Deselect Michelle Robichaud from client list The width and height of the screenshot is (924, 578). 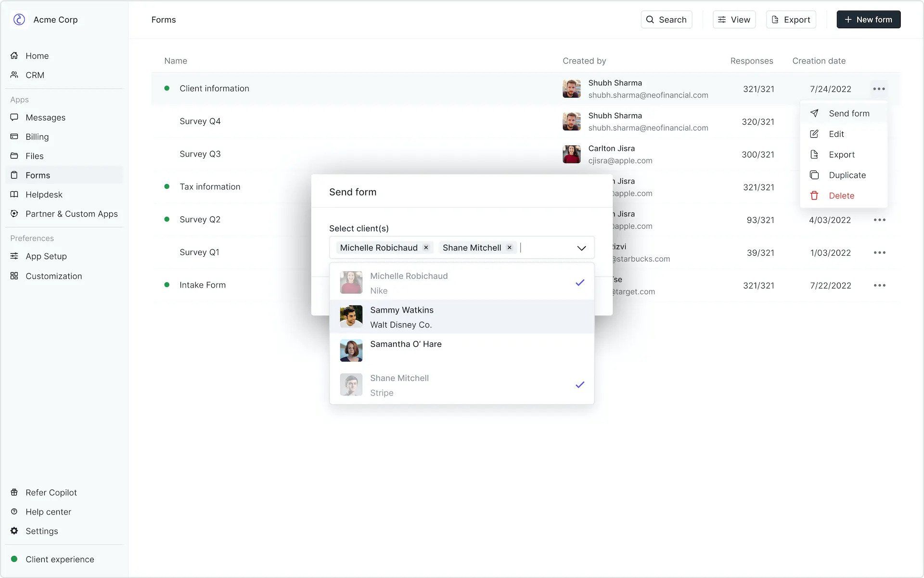[x=462, y=282]
